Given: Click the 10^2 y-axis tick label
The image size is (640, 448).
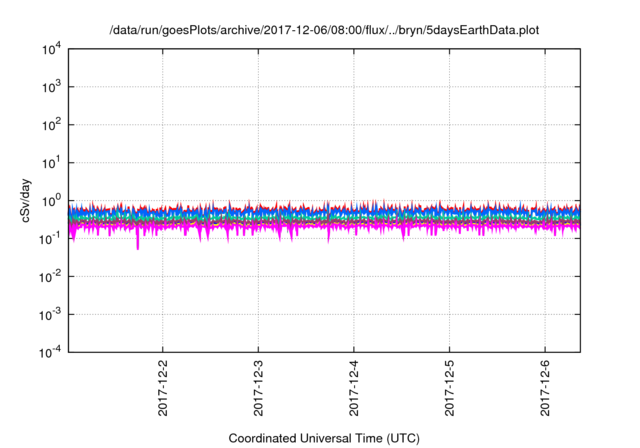Looking at the screenshot, I should coord(52,125).
